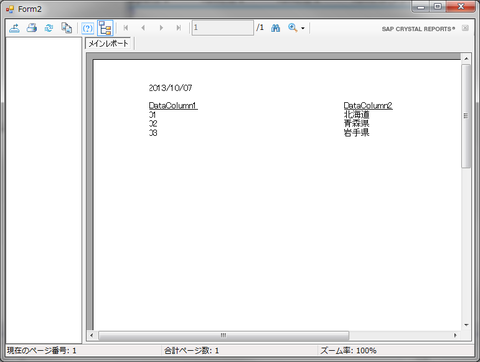Viewport: 480px width, 362px height.
Task: Refresh the report with refresh icon
Action: point(49,28)
